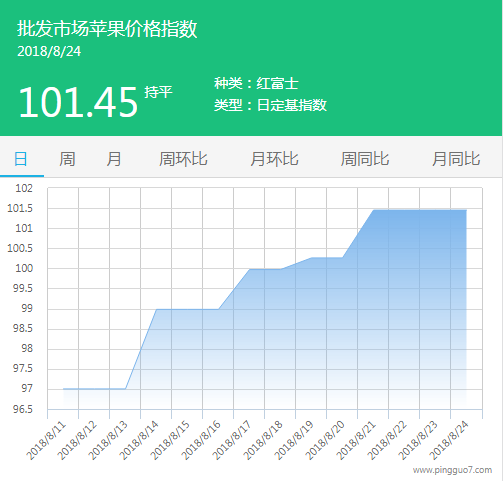Image resolution: width=503 pixels, height=481 pixels.
Task: Switch to the 月 monthly tab
Action: [x=114, y=159]
